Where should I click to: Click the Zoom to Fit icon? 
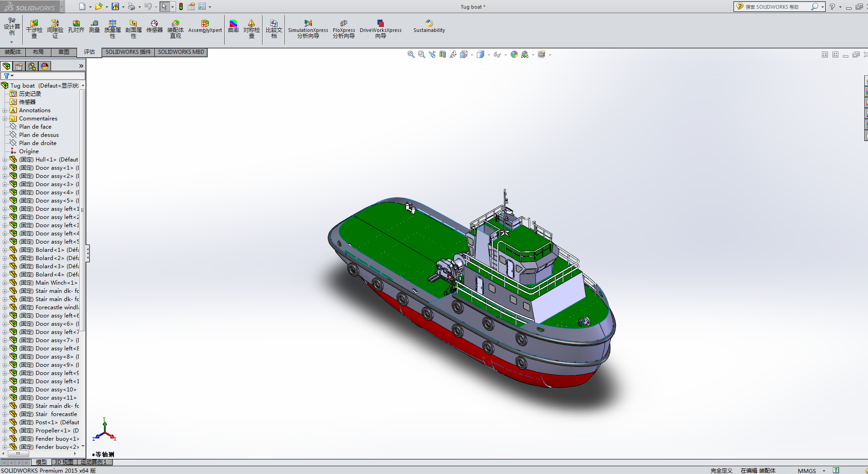[x=411, y=54]
